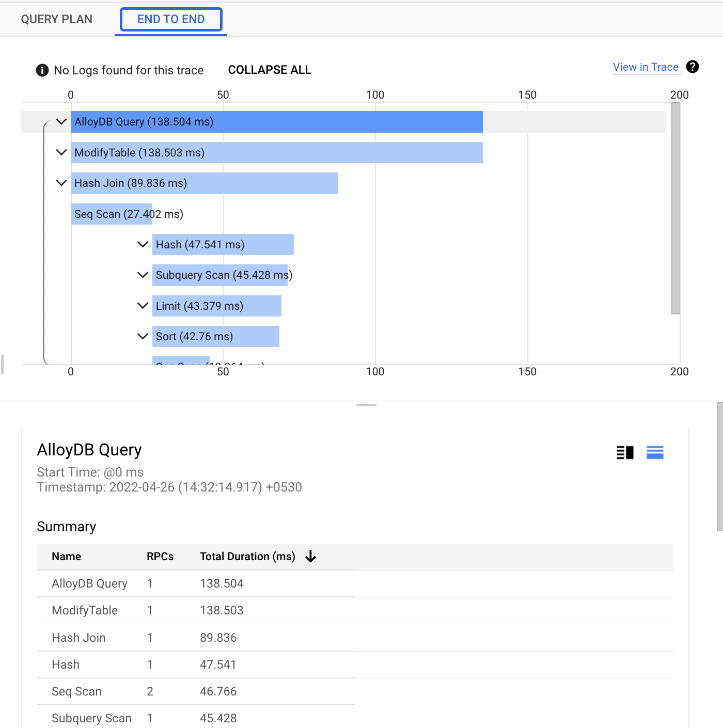
Task: Collapse the Limit (43.379 ms) chevron
Action: [x=143, y=306]
